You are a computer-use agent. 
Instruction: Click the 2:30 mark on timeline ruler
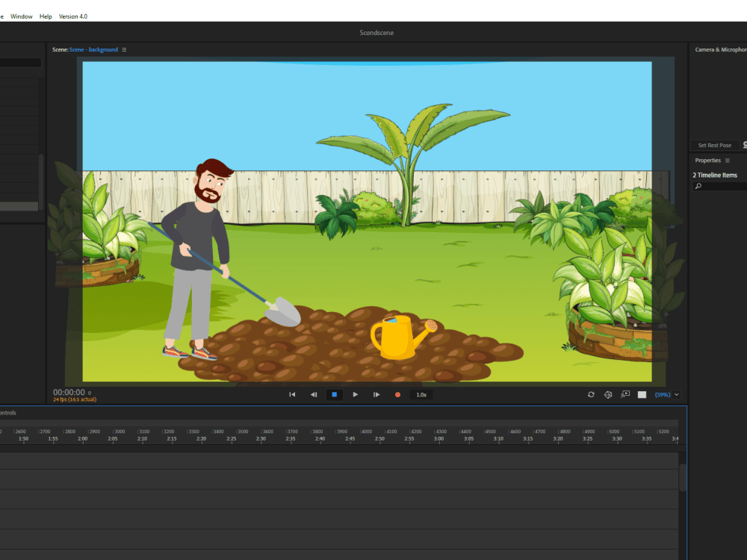[261, 438]
